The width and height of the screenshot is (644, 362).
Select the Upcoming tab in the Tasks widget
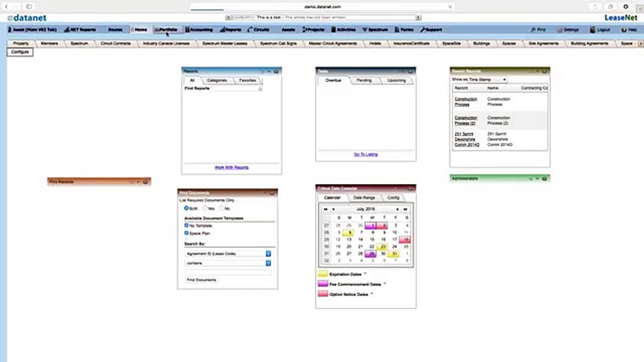(396, 80)
